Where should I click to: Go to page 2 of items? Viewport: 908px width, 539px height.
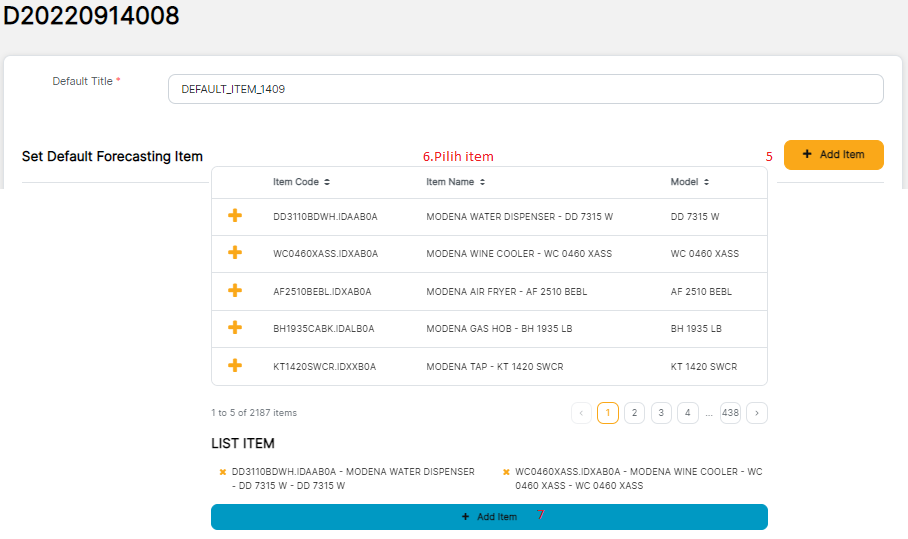634,413
